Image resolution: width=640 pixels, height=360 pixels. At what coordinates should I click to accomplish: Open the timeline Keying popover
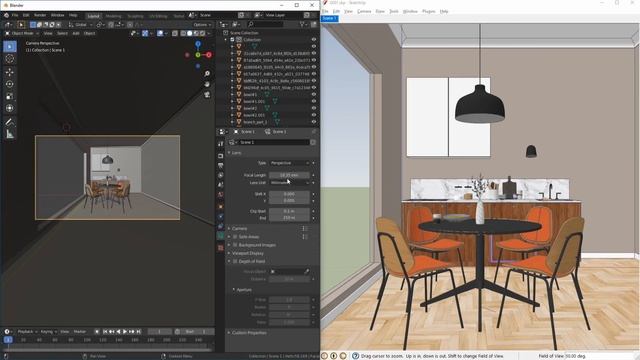coord(48,332)
